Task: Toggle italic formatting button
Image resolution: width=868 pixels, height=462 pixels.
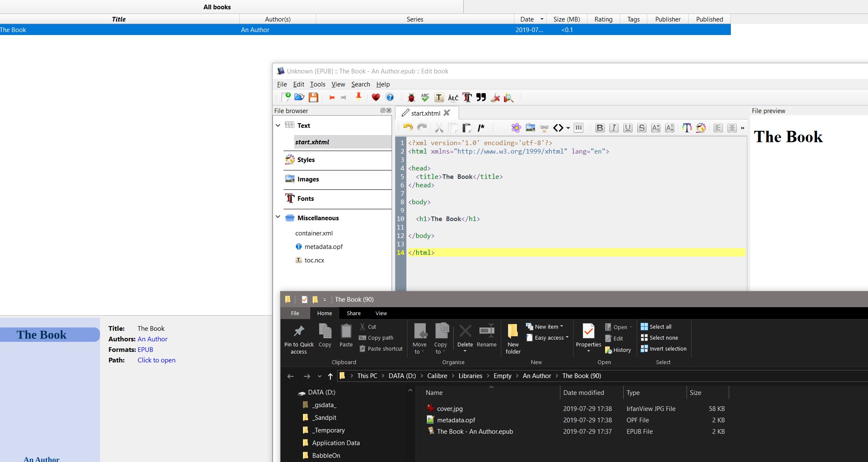Action: click(x=614, y=128)
